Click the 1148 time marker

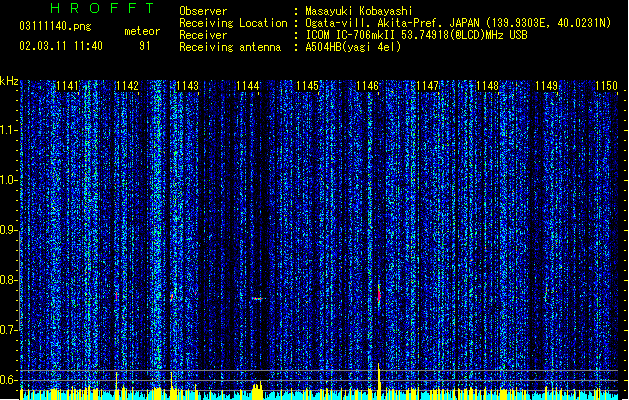(x=487, y=86)
